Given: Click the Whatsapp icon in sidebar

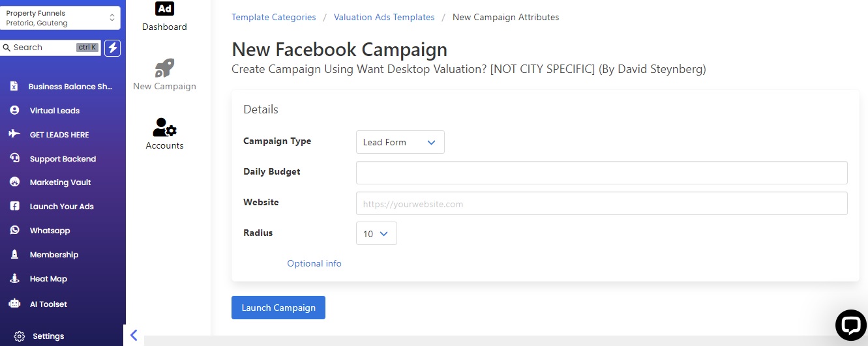Looking at the screenshot, I should click(14, 230).
